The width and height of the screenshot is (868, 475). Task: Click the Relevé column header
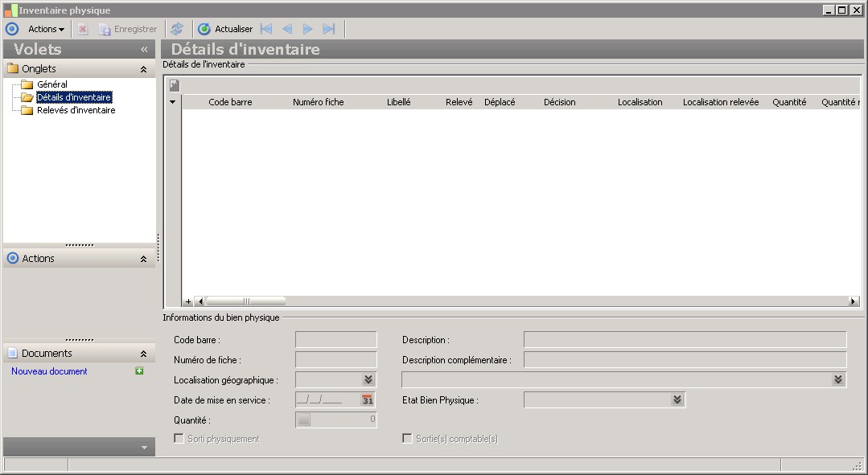pos(459,102)
